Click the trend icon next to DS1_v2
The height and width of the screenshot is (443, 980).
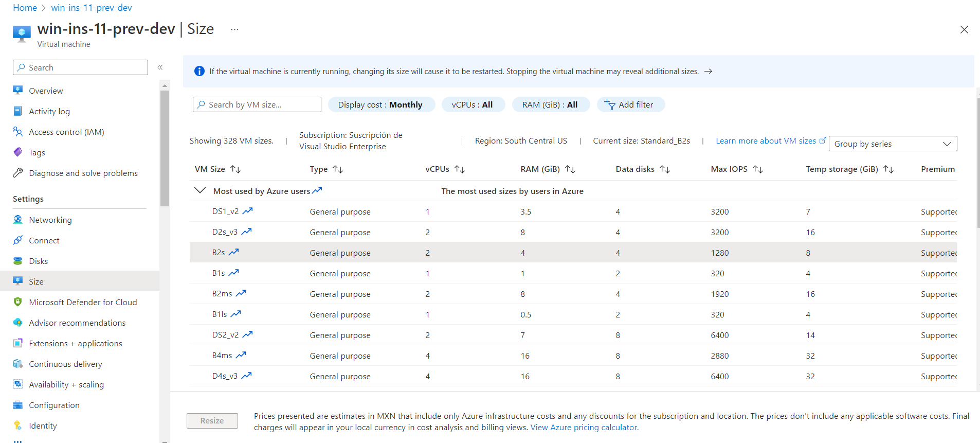[248, 211]
